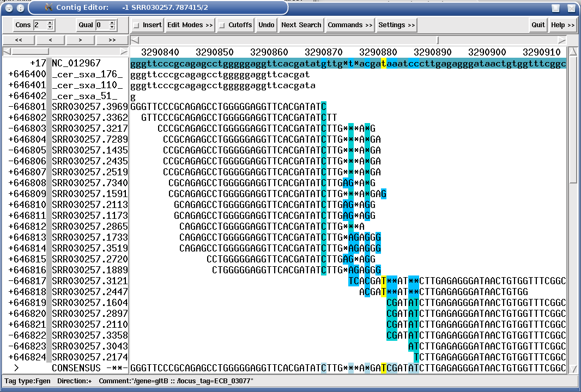Screen dimensions: 581x392
Task: Open the Help menu
Action: [x=562, y=25]
